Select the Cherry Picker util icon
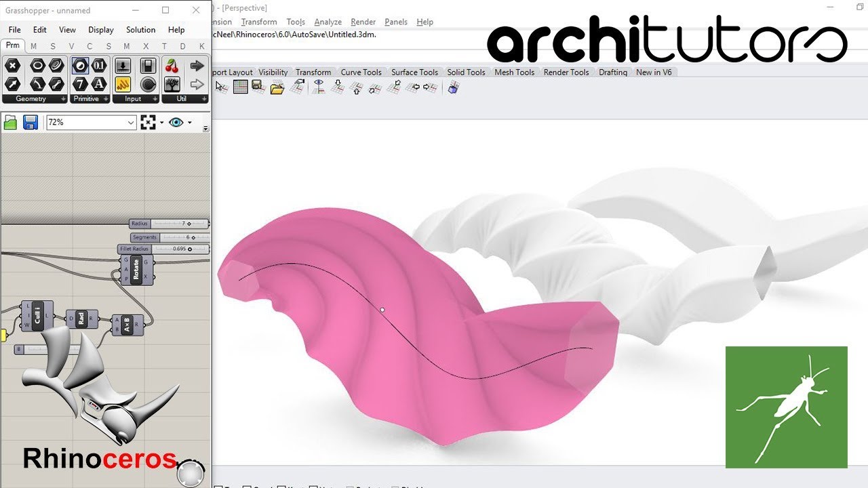Screen dimensions: 868x488 172,66
